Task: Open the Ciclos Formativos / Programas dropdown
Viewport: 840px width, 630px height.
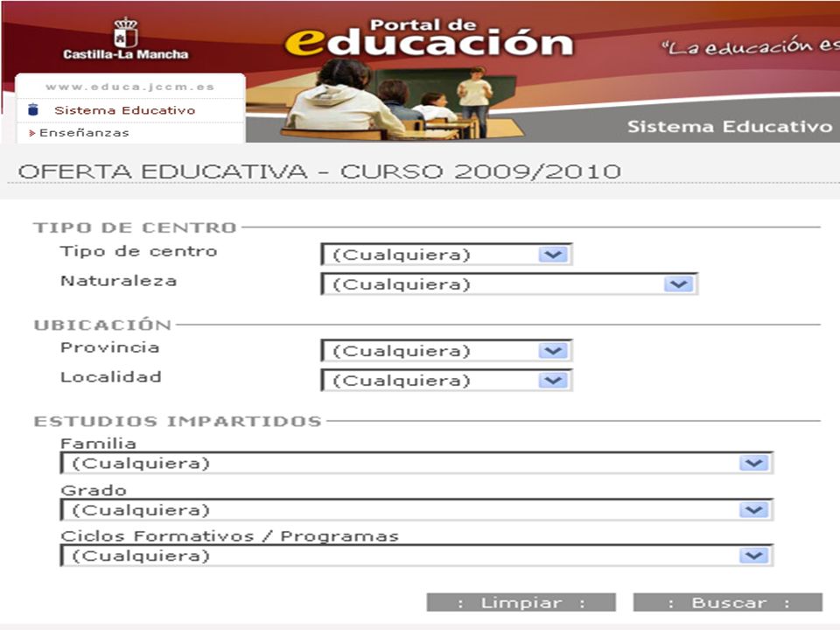Action: 416,556
